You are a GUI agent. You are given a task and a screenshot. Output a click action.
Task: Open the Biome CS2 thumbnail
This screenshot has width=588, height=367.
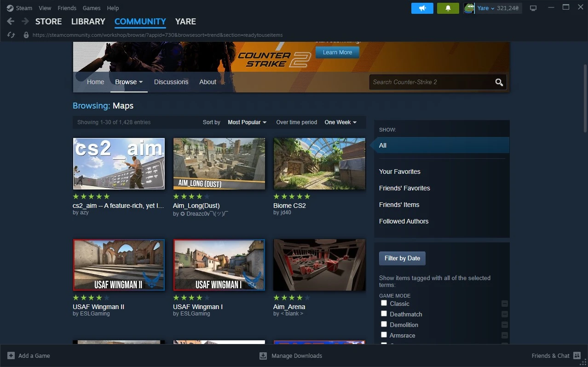pos(319,164)
